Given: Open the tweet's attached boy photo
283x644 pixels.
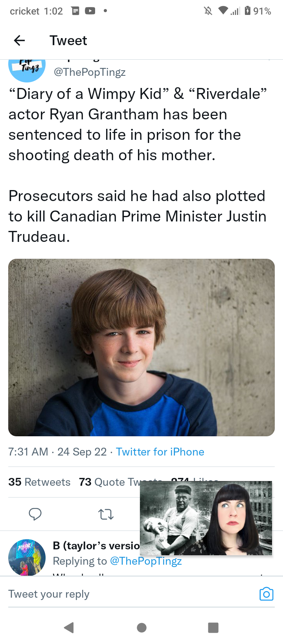Looking at the screenshot, I should (141, 347).
